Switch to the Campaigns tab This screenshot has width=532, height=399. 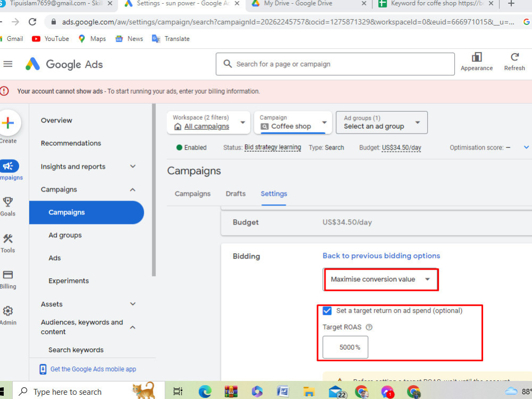point(193,194)
